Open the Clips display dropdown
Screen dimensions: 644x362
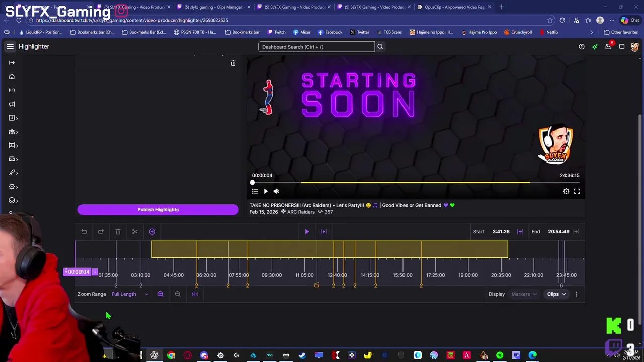556,294
